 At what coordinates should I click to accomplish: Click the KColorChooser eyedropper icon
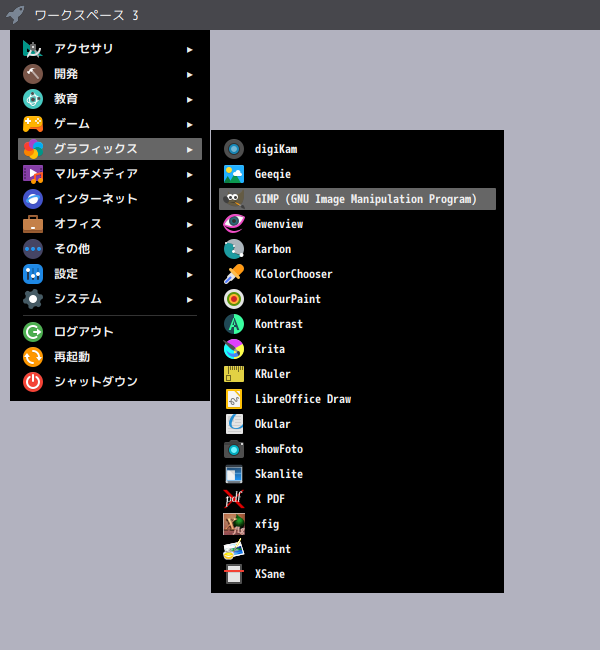[x=234, y=274]
